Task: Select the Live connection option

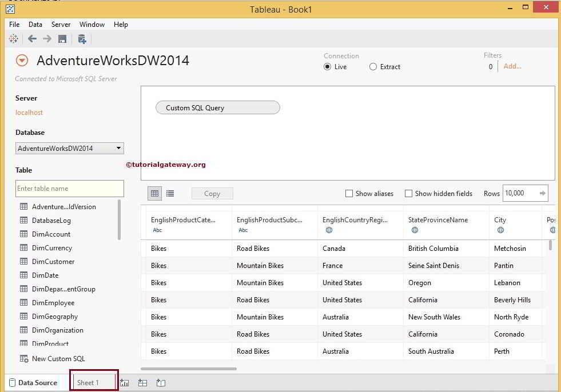Action: click(x=328, y=67)
